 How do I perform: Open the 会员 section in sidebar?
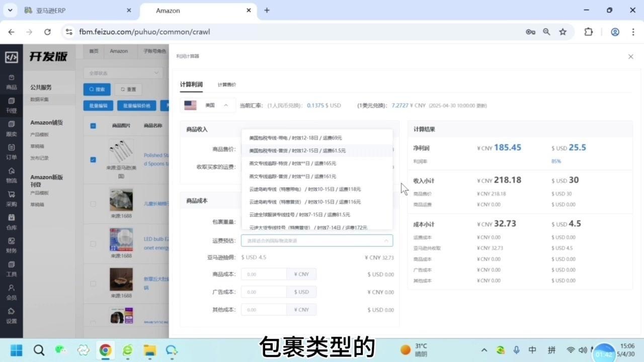tap(11, 292)
